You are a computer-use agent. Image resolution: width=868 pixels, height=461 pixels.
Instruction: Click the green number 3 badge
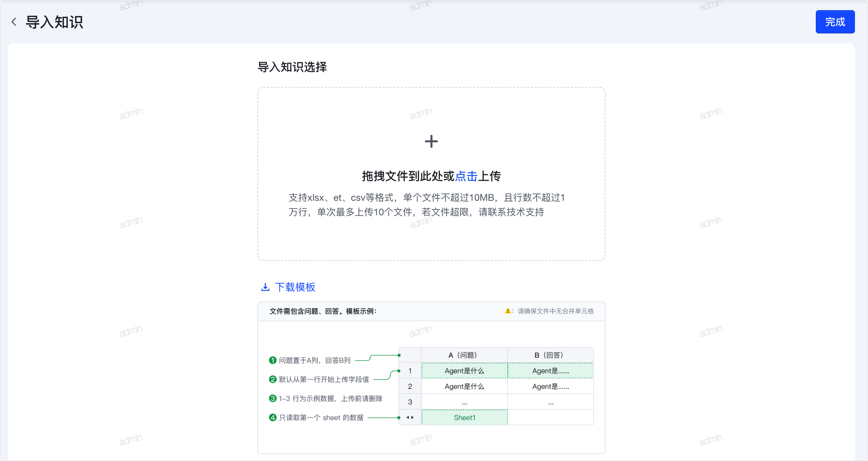tap(273, 399)
